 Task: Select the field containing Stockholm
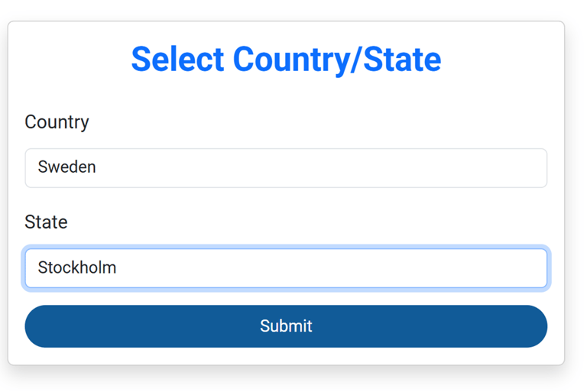pos(286,268)
